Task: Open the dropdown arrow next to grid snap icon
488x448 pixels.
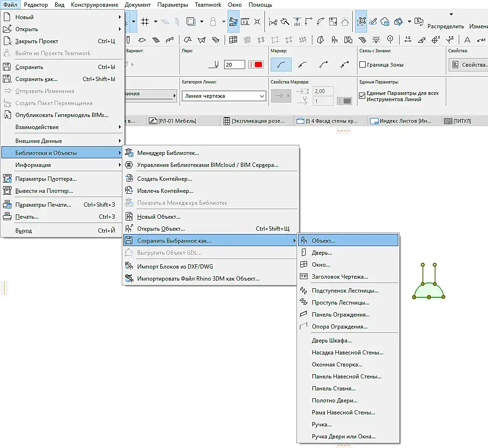Action: [155, 22]
